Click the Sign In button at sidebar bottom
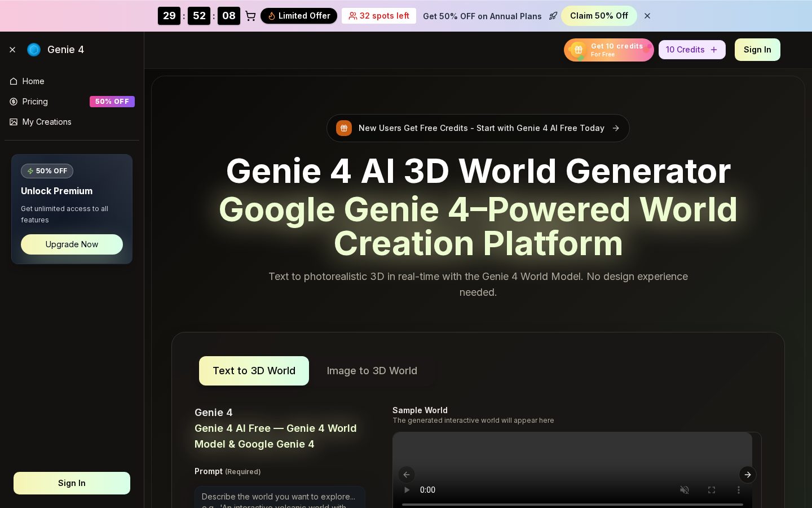The height and width of the screenshot is (508, 812). click(72, 483)
